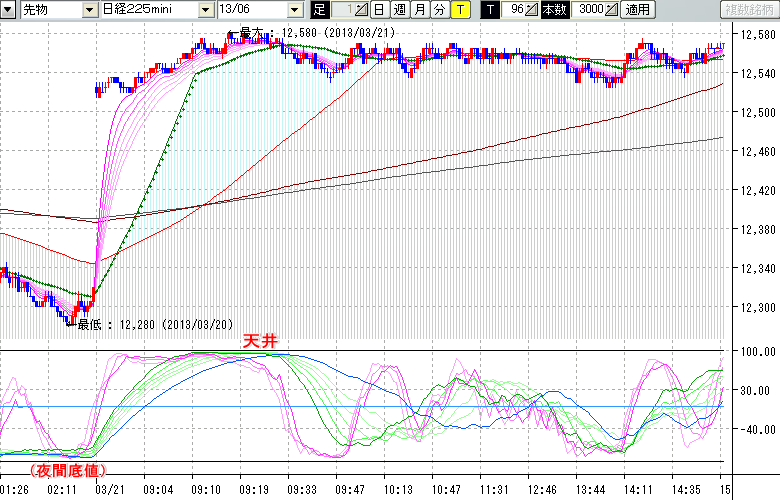Select the 日 (daily) timeframe button

point(379,10)
